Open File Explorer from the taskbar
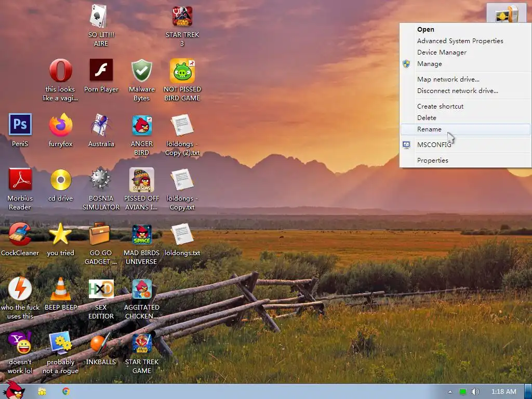The image size is (532, 399). pyautogui.click(x=42, y=392)
